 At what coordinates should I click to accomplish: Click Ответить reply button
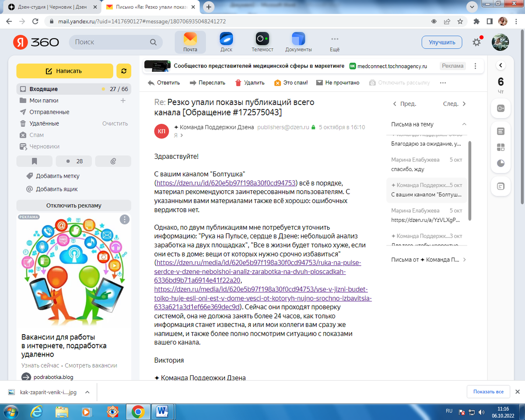164,83
